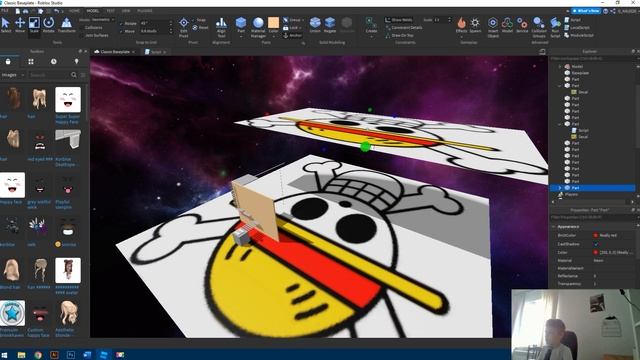Switch to the PLUGINS ribbon tab
640x360 pixels.
point(144,11)
